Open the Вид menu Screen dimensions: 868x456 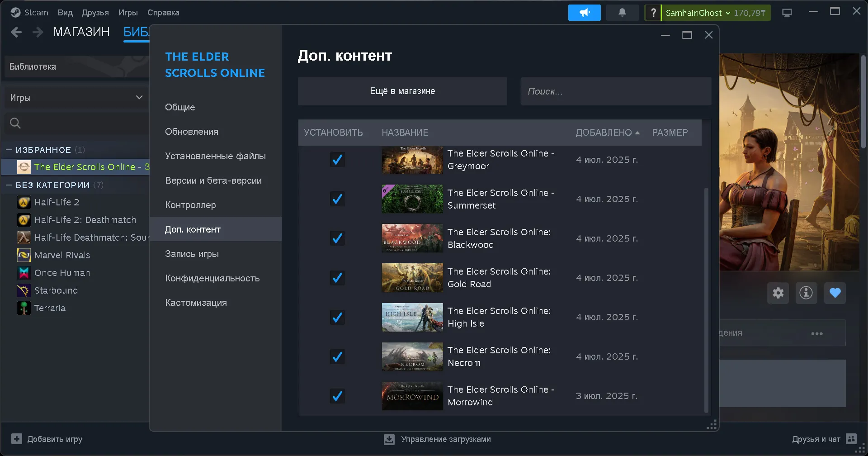click(x=65, y=13)
